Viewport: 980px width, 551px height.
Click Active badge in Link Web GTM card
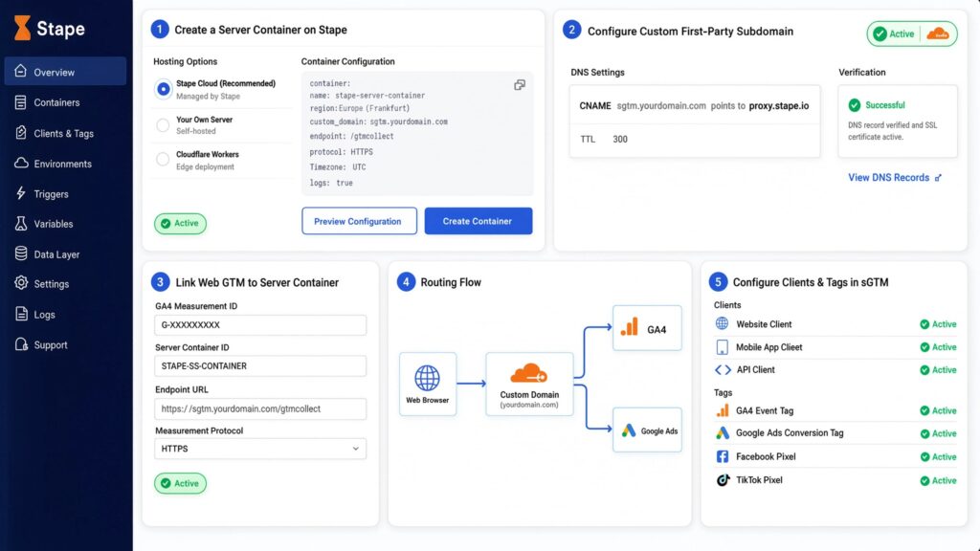(180, 483)
